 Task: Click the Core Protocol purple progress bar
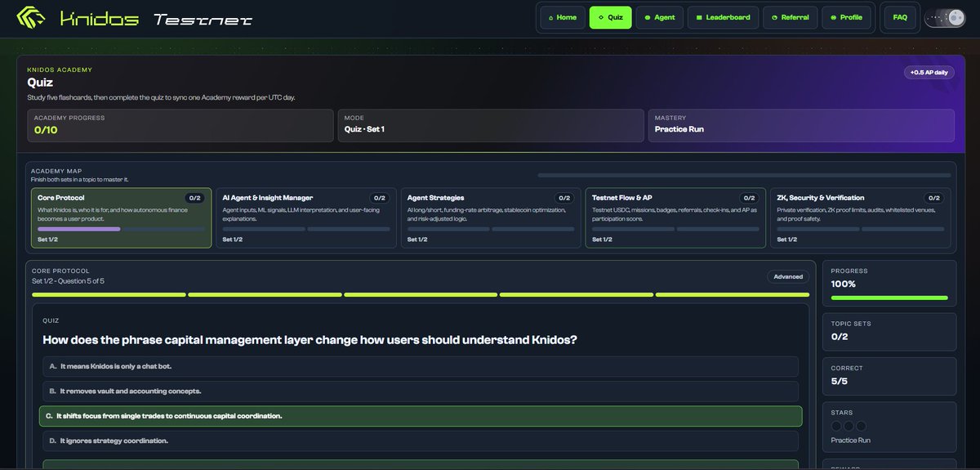coord(79,229)
